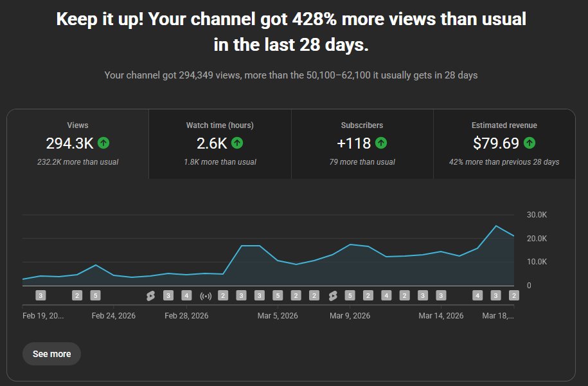Image resolution: width=588 pixels, height=386 pixels.
Task: Open the "3" video marker above Mar 14, 2026
Action: [x=441, y=295]
